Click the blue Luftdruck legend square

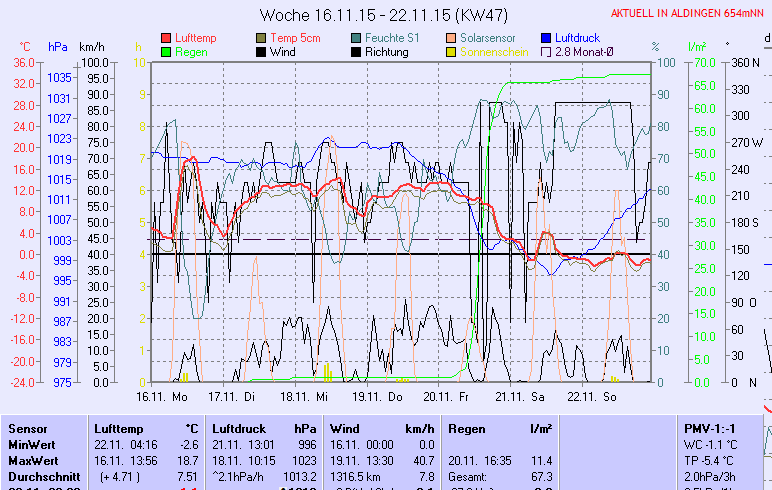pos(546,38)
